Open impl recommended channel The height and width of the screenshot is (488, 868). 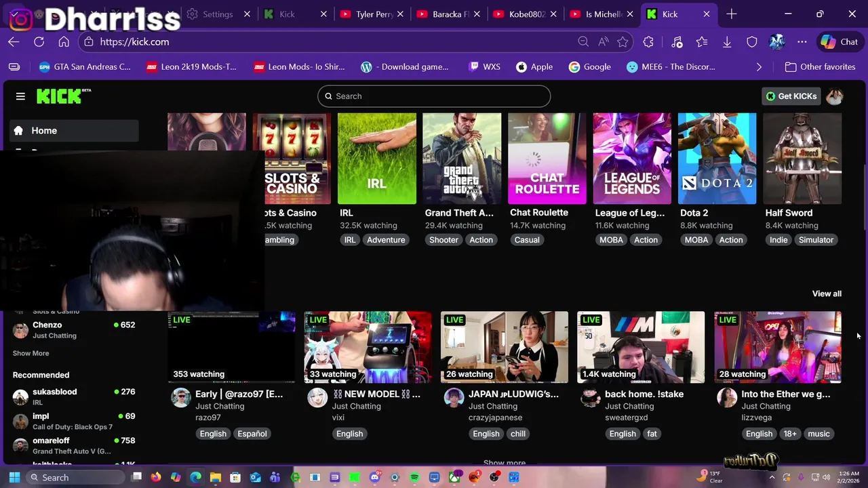click(x=74, y=421)
